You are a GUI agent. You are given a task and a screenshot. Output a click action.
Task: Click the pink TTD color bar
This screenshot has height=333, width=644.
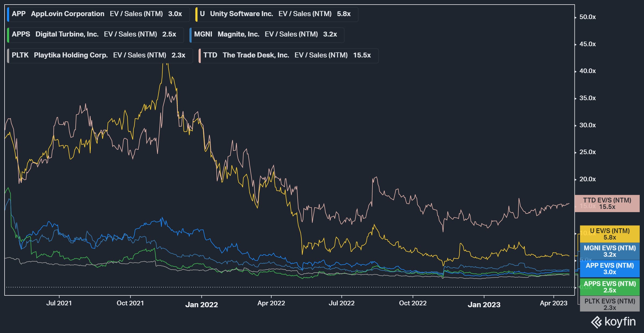coord(200,55)
